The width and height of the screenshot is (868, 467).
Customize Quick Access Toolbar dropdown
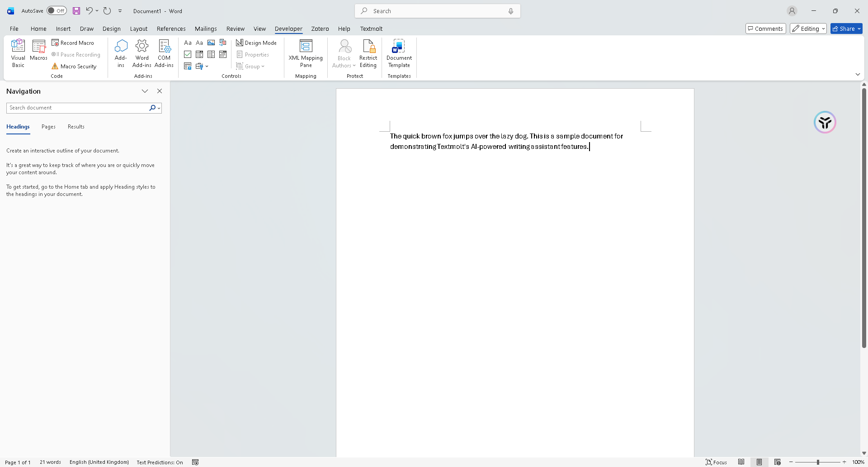pos(120,11)
